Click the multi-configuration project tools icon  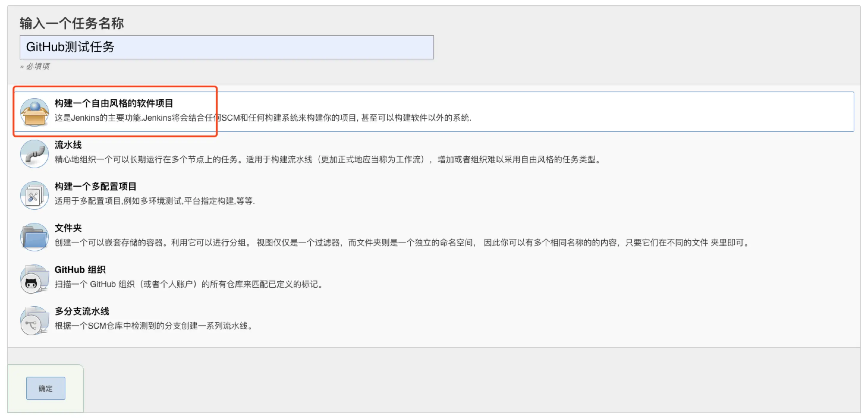pos(34,196)
